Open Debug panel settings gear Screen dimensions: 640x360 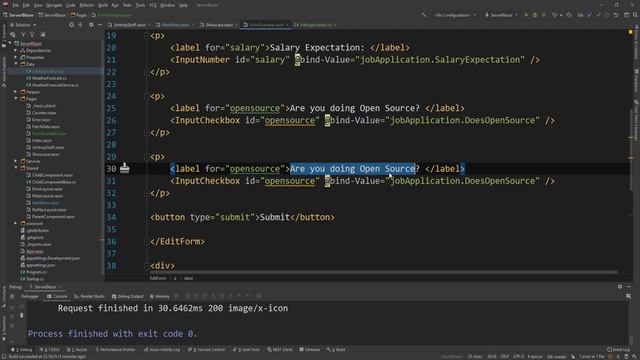[x=620, y=287]
